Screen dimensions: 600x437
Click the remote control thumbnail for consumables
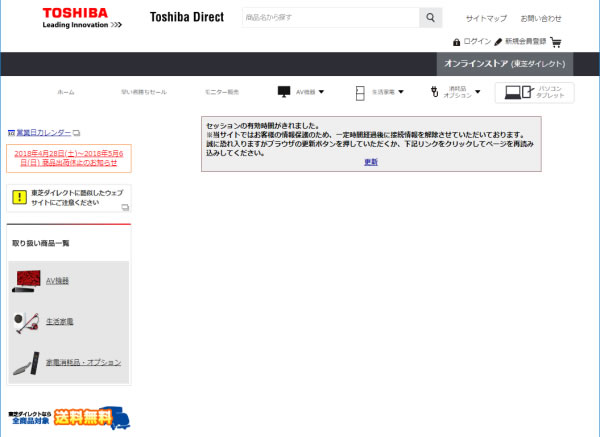(26, 364)
